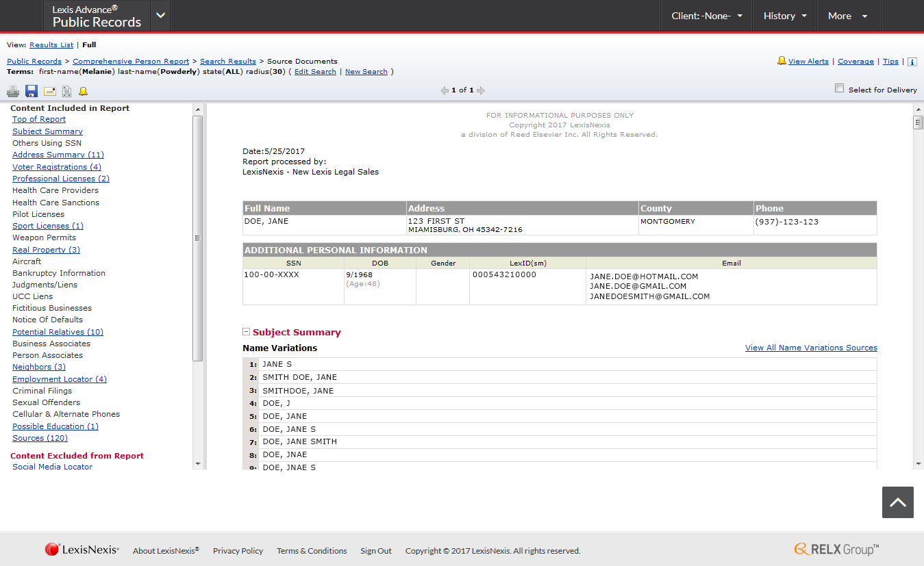Viewport: 924px width, 566px height.
Task: Expand the History dropdown
Action: [x=785, y=16]
